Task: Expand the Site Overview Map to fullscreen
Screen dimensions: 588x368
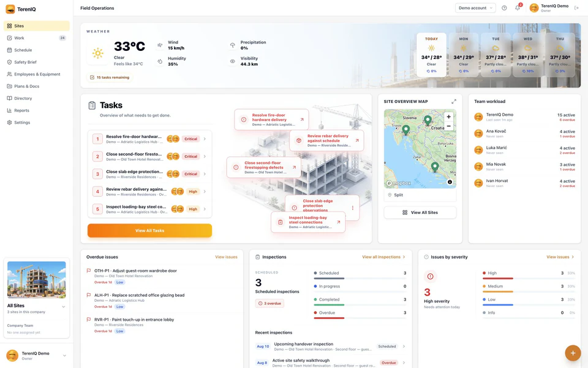Action: (x=454, y=101)
